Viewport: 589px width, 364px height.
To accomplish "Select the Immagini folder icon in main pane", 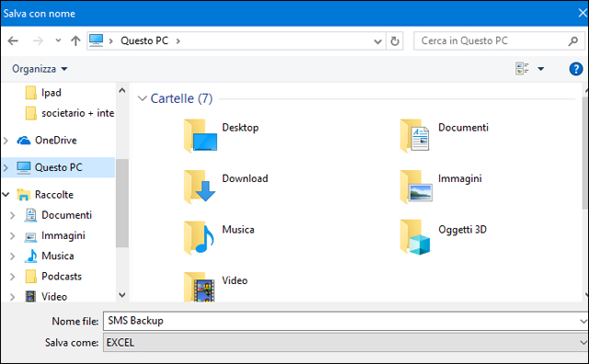I will pyautogui.click(x=416, y=187).
